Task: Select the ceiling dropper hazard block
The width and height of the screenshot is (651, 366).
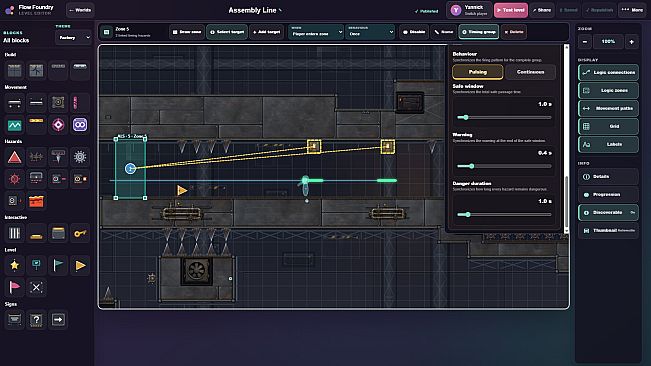Action: pyautogui.click(x=58, y=157)
